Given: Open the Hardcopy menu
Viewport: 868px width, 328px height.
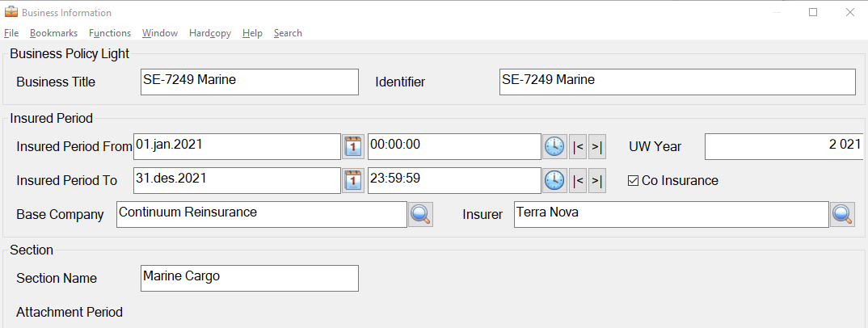Looking at the screenshot, I should pyautogui.click(x=210, y=33).
